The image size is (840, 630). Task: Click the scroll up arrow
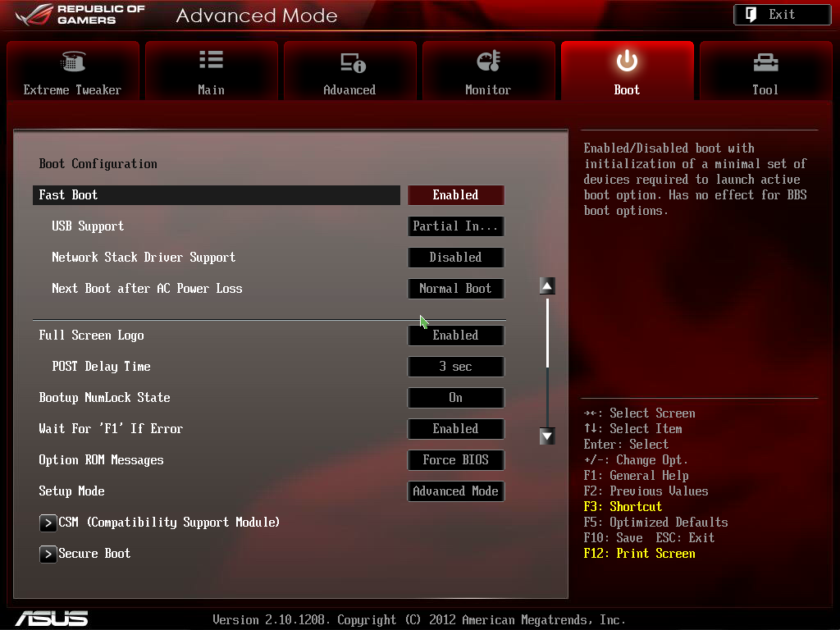(x=547, y=286)
